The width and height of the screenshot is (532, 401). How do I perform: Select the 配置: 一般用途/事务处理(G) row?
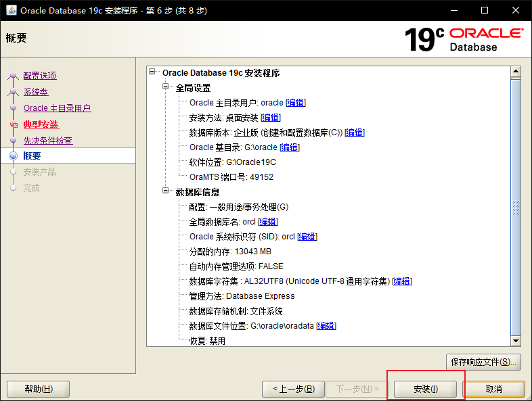tap(238, 207)
